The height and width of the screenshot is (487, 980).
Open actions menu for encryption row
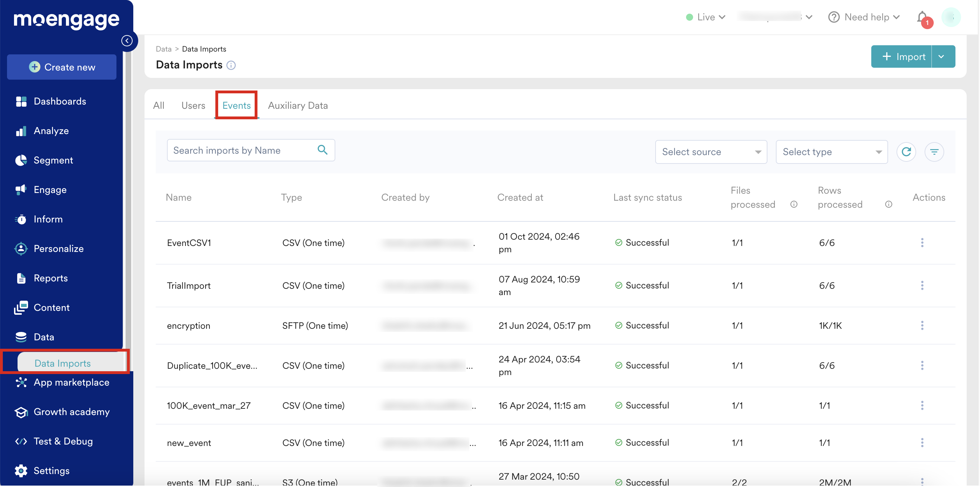(922, 326)
